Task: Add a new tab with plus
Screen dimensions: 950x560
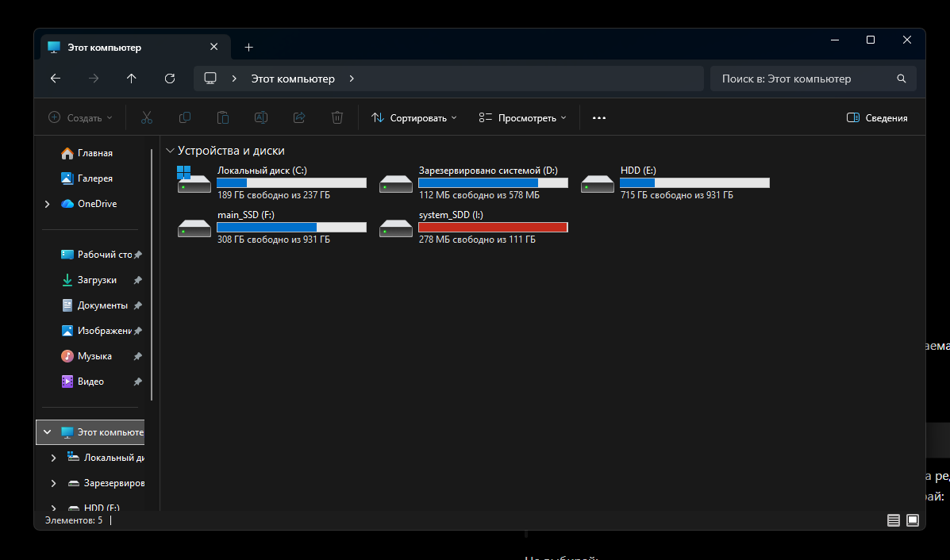Action: (x=248, y=48)
